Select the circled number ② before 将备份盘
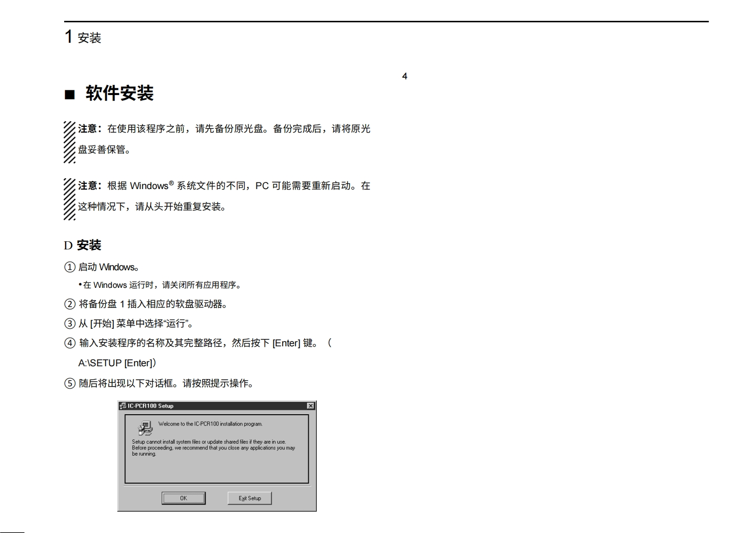This screenshot has width=756, height=533. 70,304
